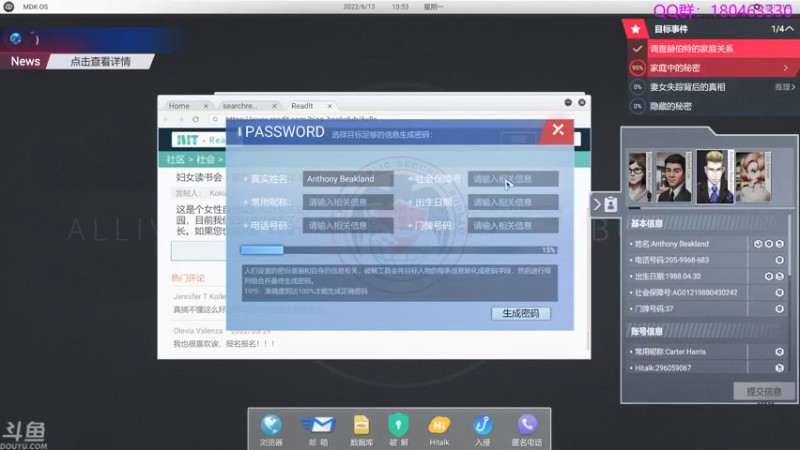Click the last hexagon icon on the 出生日期 row
Screen dimensions: 800x450
780,276
